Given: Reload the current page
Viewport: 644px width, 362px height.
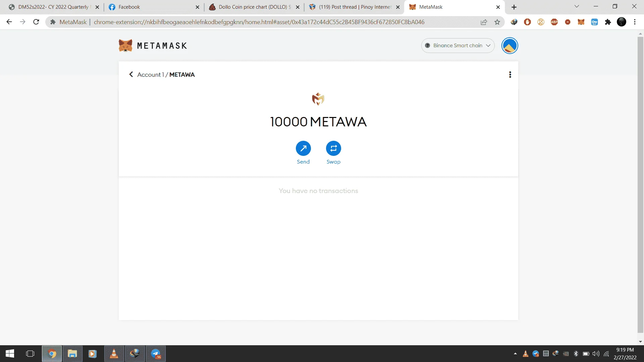Looking at the screenshot, I should tap(36, 22).
